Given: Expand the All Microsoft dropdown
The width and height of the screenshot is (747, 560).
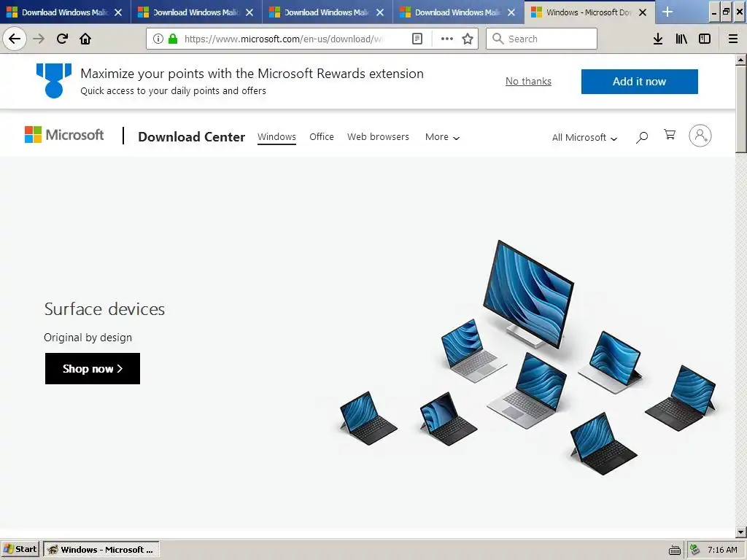Looking at the screenshot, I should [584, 138].
